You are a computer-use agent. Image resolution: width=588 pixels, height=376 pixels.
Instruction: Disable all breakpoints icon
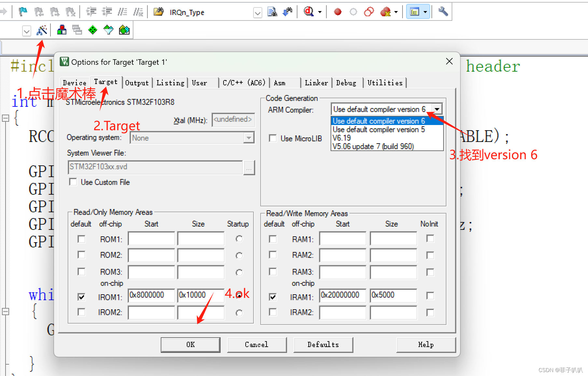[369, 12]
